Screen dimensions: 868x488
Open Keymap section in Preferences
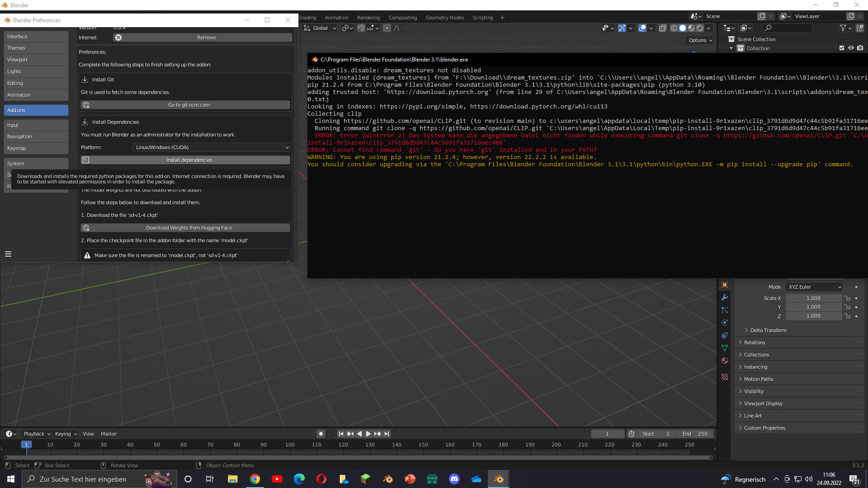pyautogui.click(x=36, y=148)
